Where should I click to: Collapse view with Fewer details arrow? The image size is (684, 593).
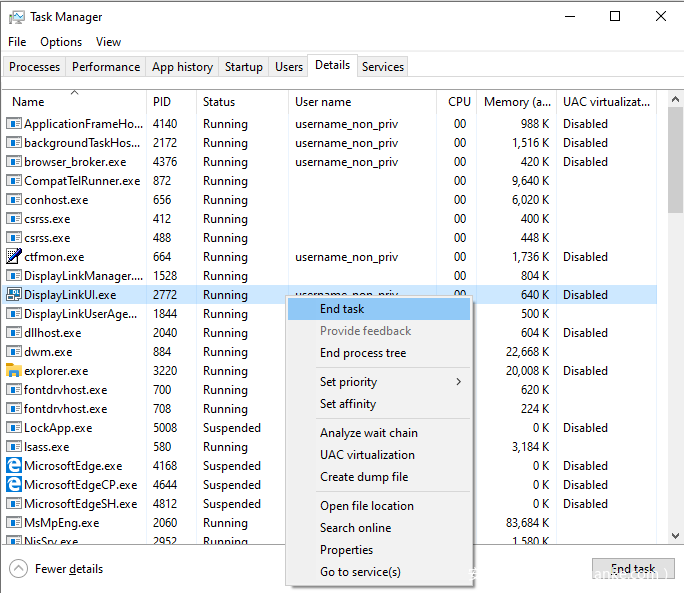click(19, 569)
